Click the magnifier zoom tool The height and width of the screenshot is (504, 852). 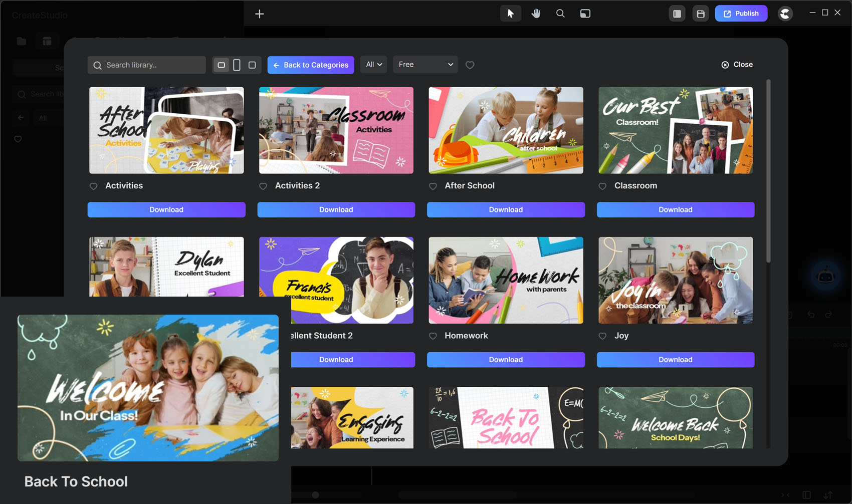[560, 14]
